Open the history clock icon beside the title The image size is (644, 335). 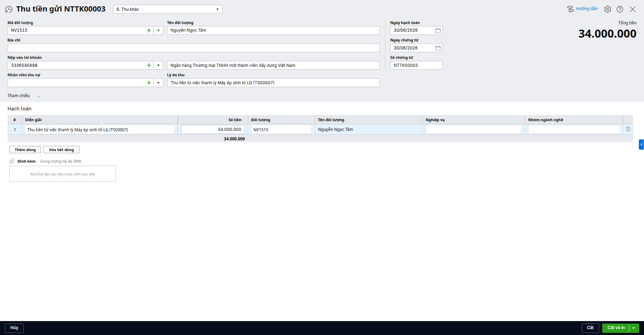[x=9, y=9]
